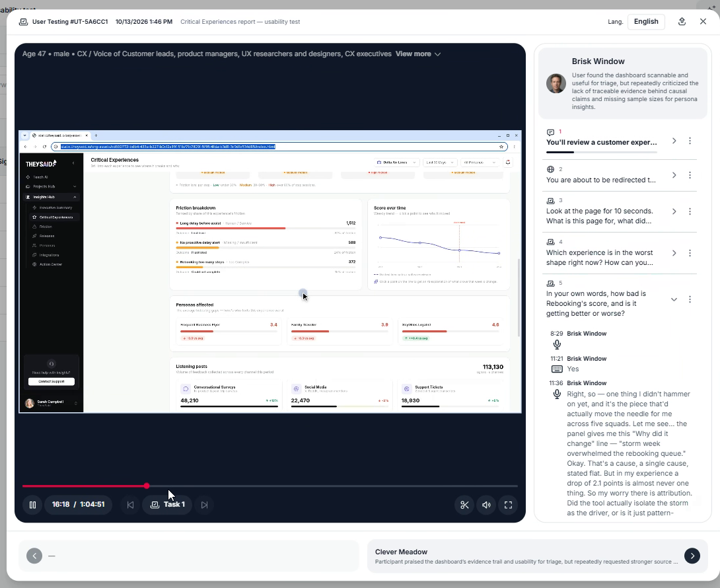Open the clip scissors tool

point(464,505)
